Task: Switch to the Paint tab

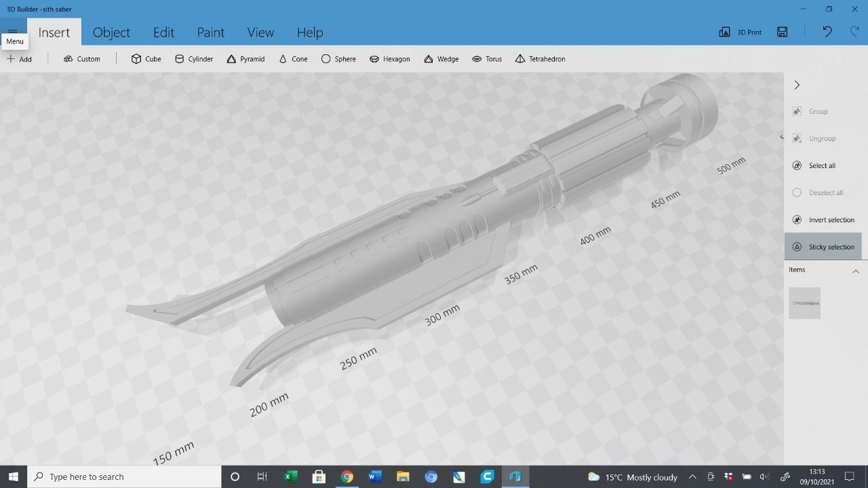Action: (211, 32)
